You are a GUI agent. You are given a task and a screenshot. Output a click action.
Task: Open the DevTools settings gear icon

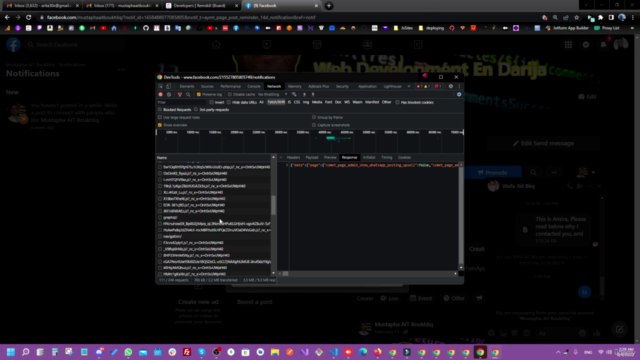click(451, 86)
